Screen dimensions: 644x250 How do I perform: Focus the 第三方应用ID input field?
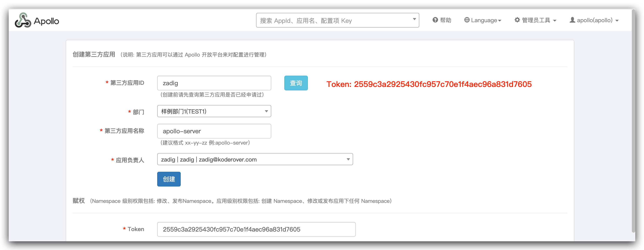(214, 83)
